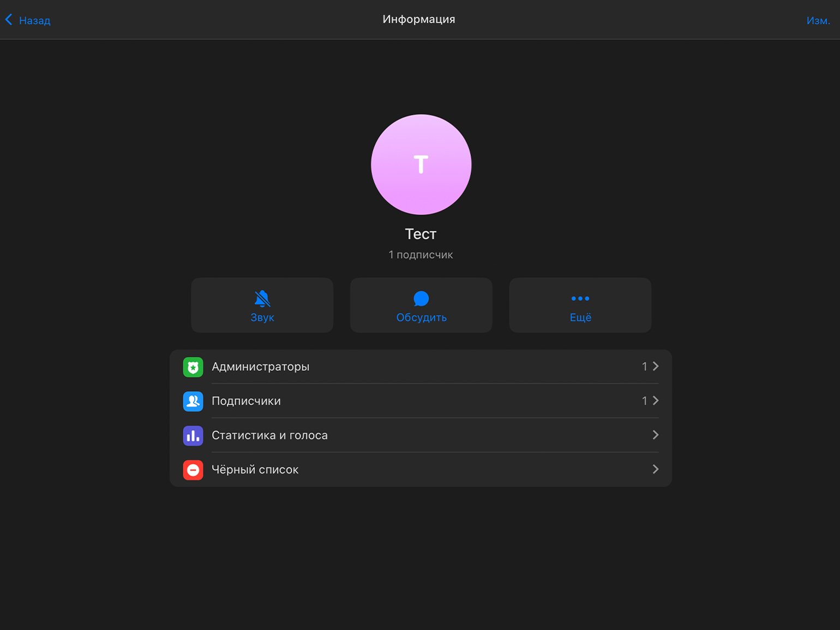Open Статистика и голоса row
Screen dimensions: 840x630
pyautogui.click(x=421, y=435)
